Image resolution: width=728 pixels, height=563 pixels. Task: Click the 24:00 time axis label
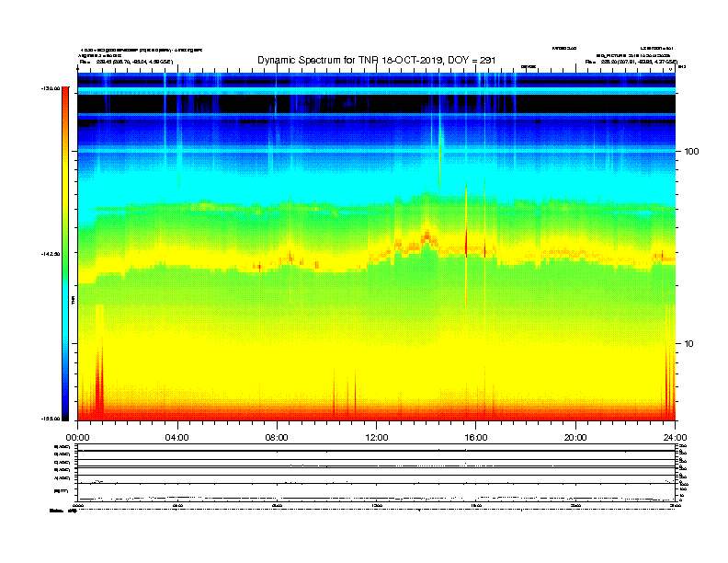click(675, 438)
